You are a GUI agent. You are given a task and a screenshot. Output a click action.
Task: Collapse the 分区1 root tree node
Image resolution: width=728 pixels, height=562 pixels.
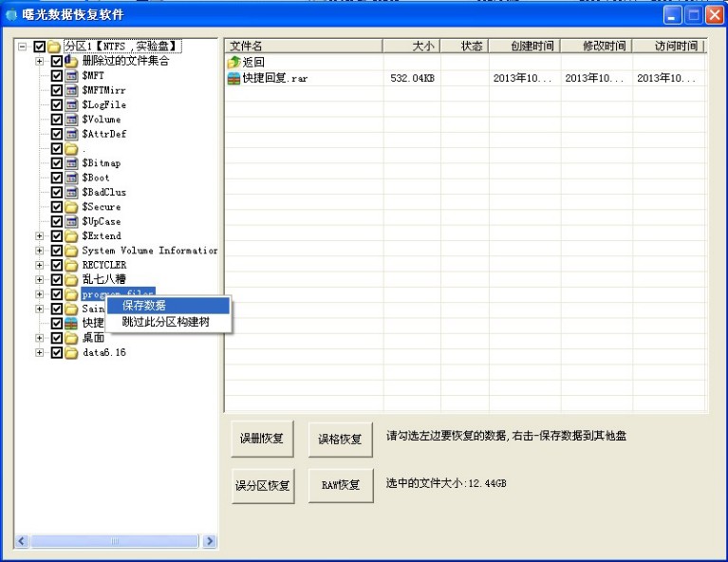point(22,47)
